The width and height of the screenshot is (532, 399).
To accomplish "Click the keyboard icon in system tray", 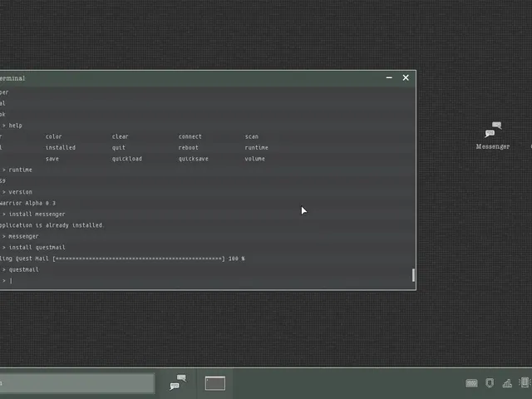I will (x=471, y=383).
